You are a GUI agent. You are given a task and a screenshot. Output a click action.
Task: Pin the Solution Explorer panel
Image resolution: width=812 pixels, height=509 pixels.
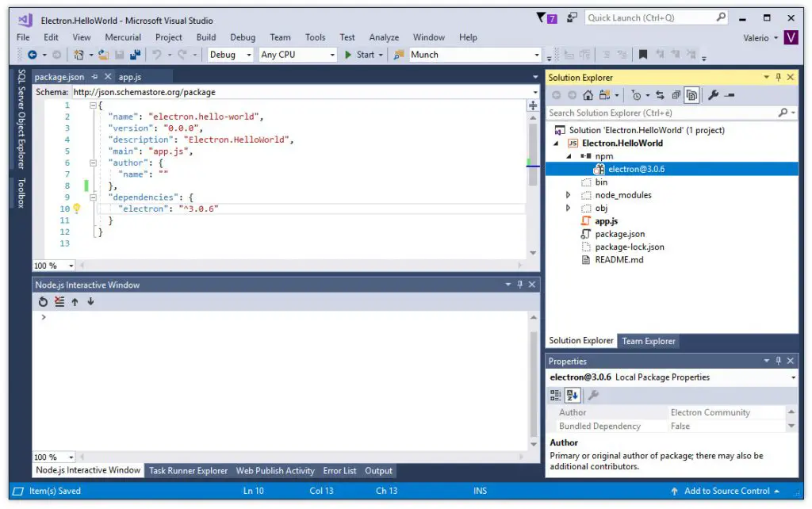pos(777,77)
